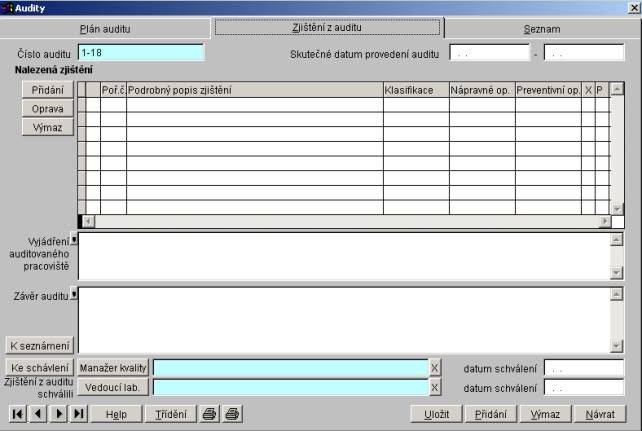Open the Třídění sorting button
The height and width of the screenshot is (431, 642).
171,413
